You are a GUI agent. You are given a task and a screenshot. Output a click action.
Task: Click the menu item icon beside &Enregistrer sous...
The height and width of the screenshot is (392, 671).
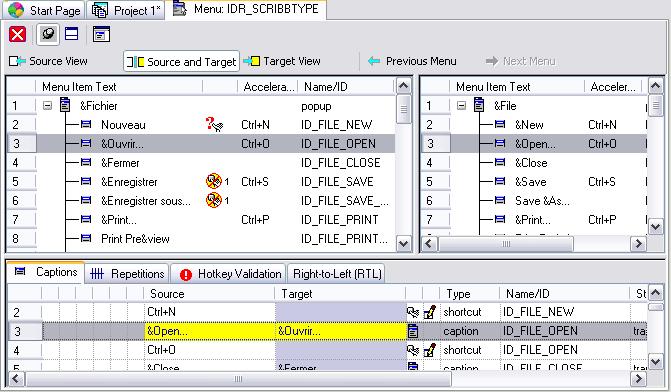(86, 200)
